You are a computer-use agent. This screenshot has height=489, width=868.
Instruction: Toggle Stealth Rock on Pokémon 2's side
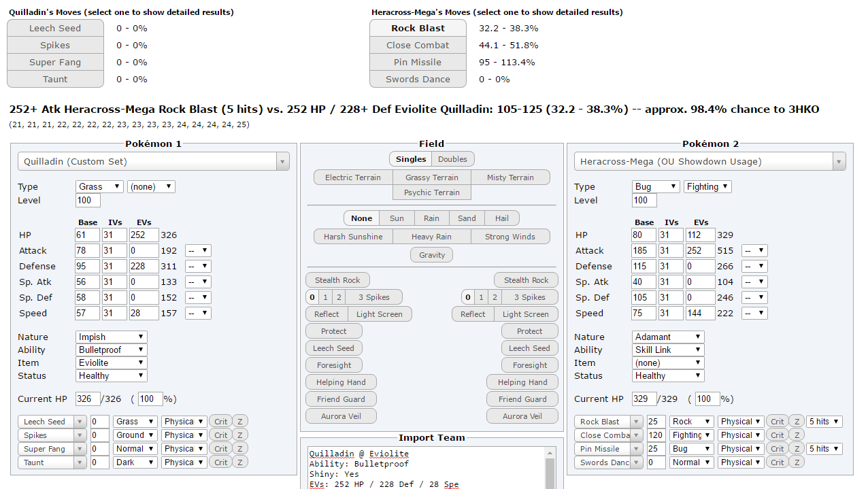[526, 280]
